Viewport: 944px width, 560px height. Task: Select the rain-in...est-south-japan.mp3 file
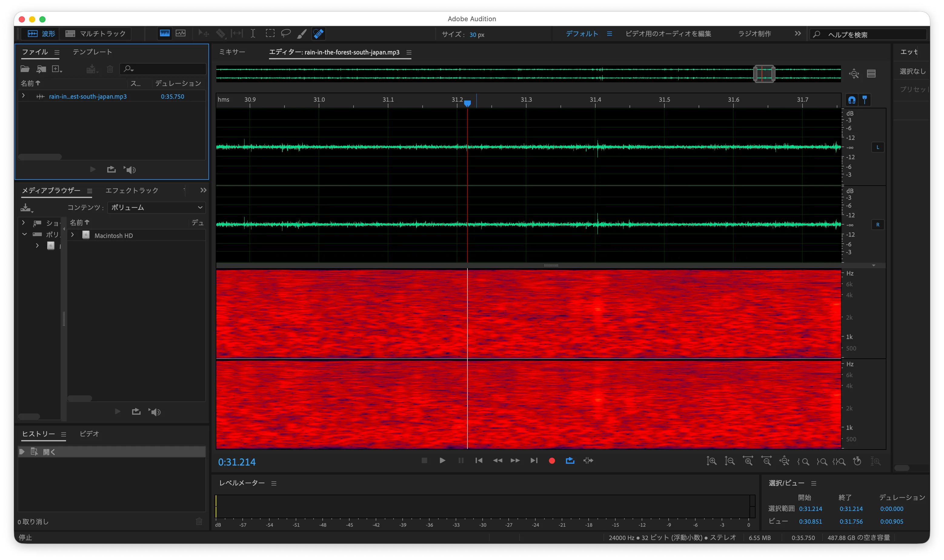(88, 96)
